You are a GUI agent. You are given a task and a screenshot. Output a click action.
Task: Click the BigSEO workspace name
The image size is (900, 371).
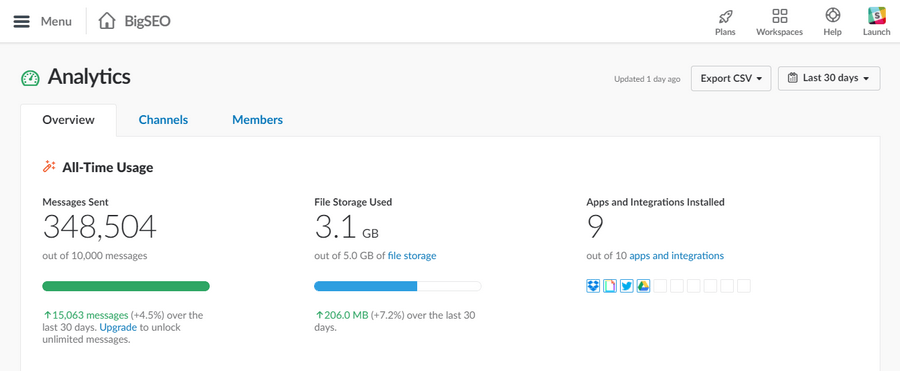[148, 21]
